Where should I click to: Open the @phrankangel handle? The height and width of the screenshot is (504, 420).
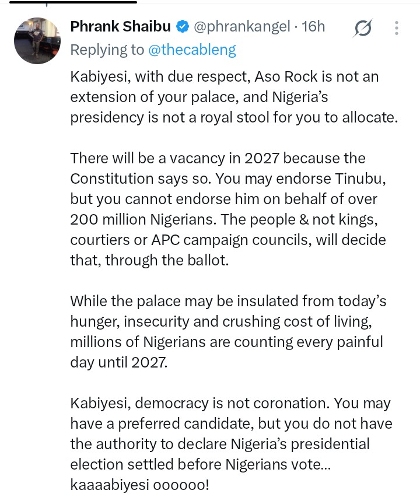coord(242,27)
